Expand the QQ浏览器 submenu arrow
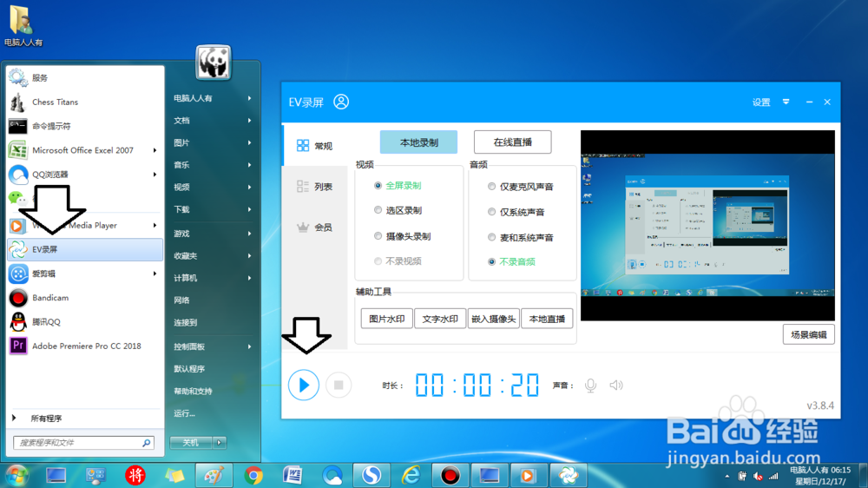Screen dimensions: 868x488 tap(155, 175)
